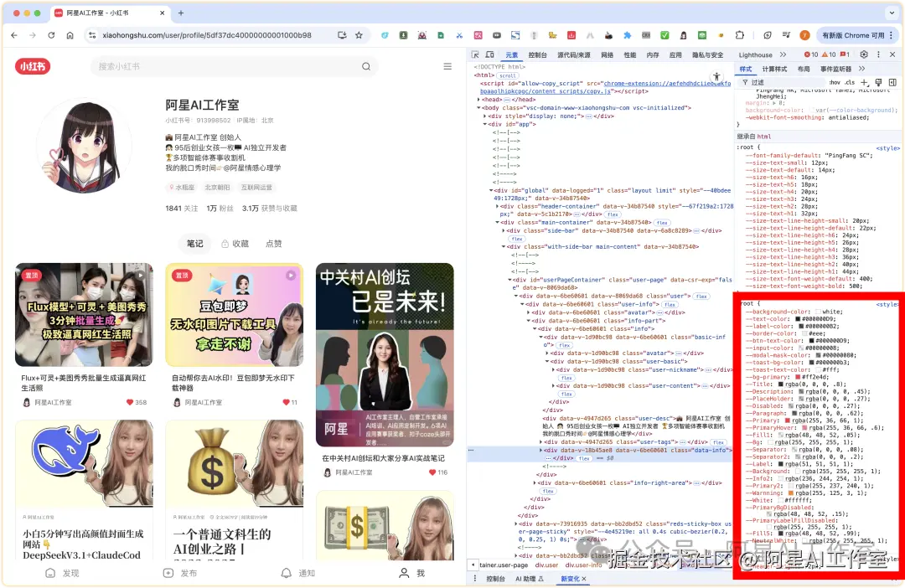Click the 发现 icon in bottom nav
This screenshot has height=588, width=905.
point(50,573)
